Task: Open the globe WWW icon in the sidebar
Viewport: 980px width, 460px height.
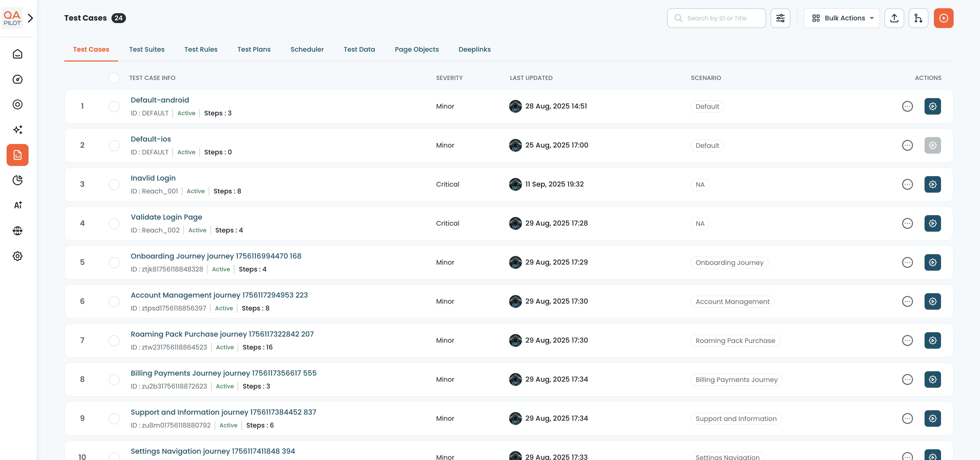Action: 18,231
